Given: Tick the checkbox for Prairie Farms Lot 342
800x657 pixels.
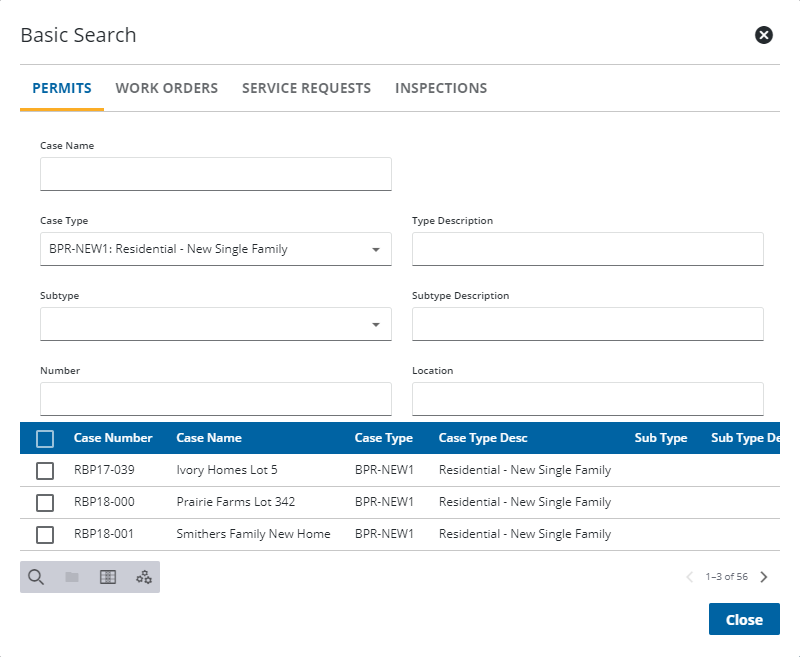Looking at the screenshot, I should coord(45,502).
